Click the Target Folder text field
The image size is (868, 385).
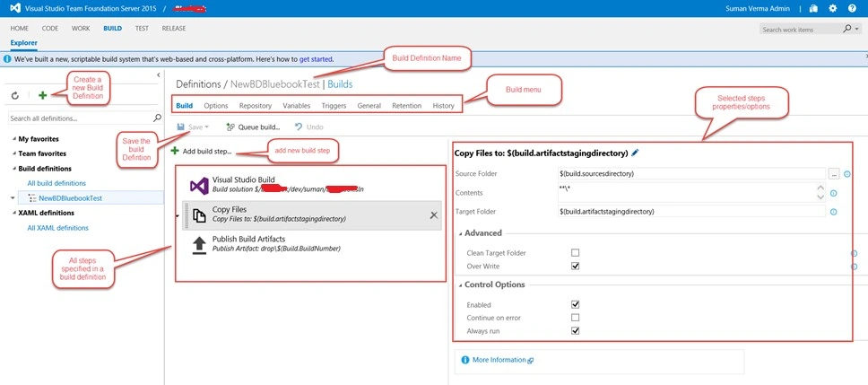[x=691, y=212]
